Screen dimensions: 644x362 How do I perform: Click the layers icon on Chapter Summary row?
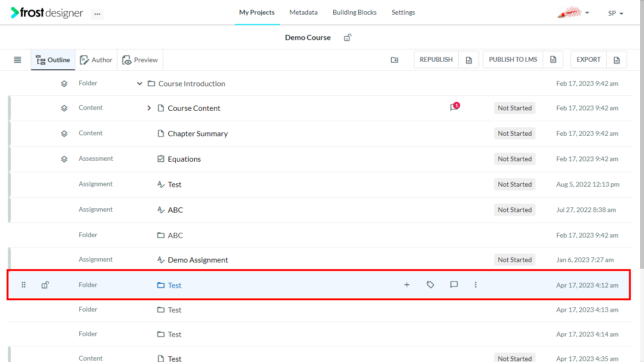[x=64, y=133]
